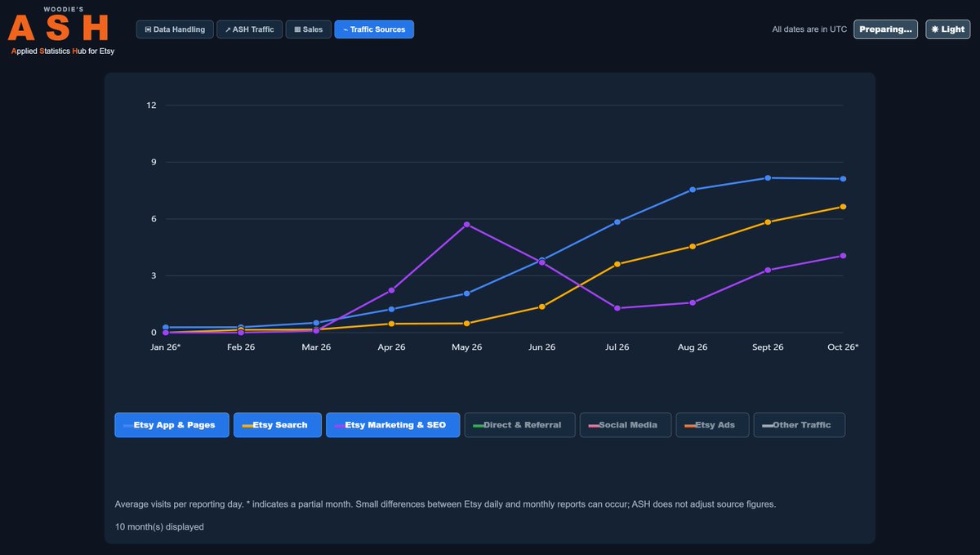Screen dimensions: 980x555
Task: Click the blue May 26 data point
Action: pyautogui.click(x=466, y=293)
